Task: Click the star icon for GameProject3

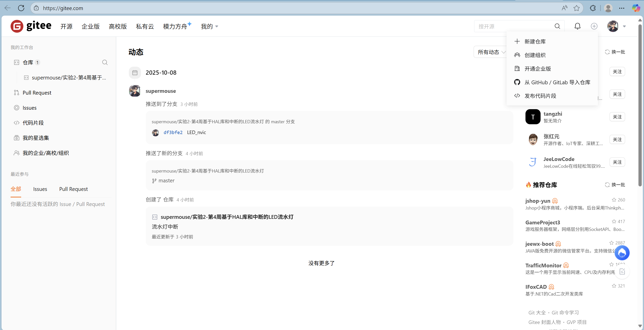Action: pos(614,222)
